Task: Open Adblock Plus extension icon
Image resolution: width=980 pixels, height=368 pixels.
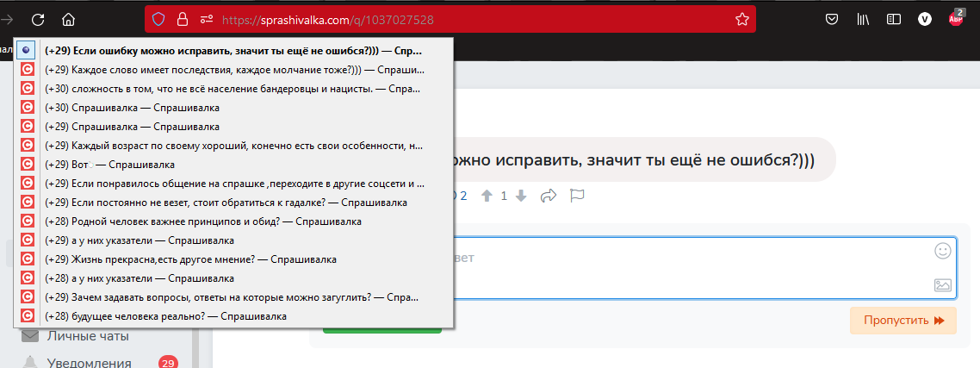Action: (x=956, y=19)
